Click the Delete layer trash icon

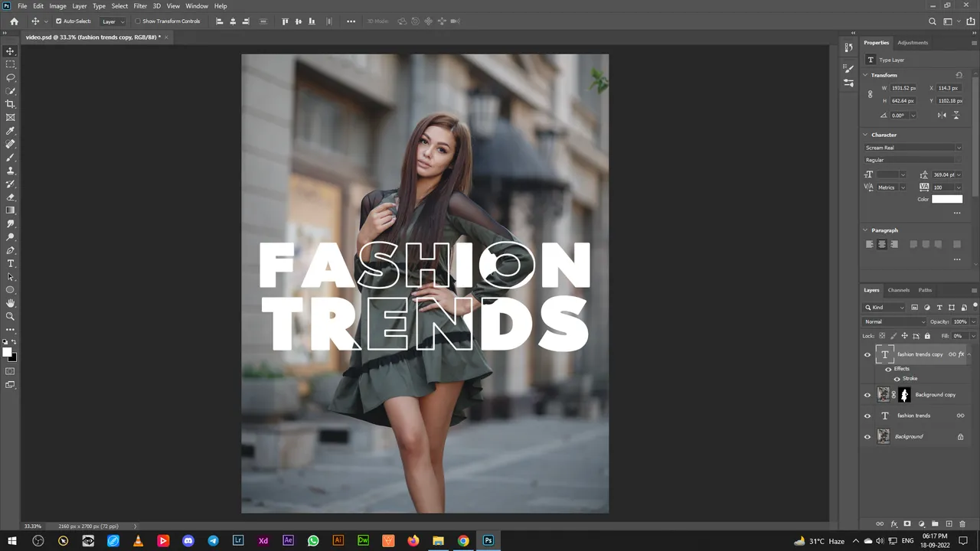[x=962, y=523]
